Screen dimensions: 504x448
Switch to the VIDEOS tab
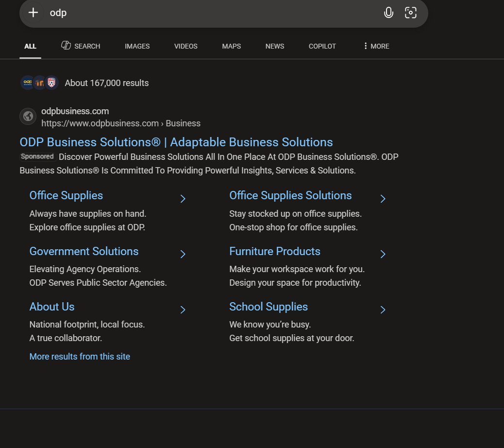[186, 46]
